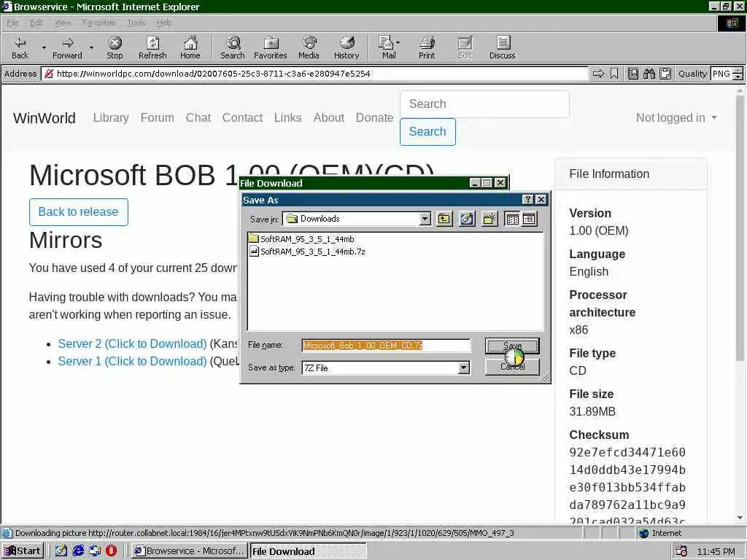Click the Quality PNG down stepper arrow

(738, 77)
